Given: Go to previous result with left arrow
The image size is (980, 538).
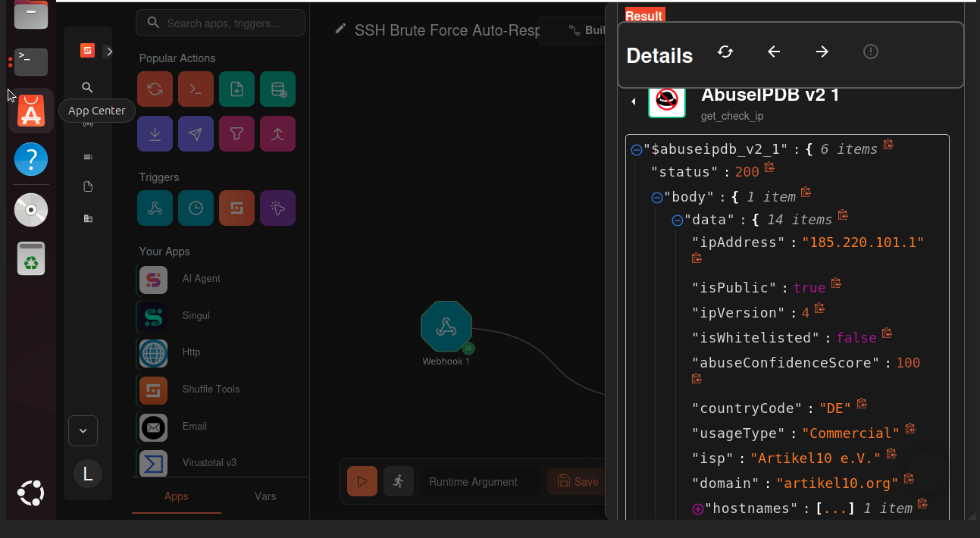Looking at the screenshot, I should [x=774, y=52].
